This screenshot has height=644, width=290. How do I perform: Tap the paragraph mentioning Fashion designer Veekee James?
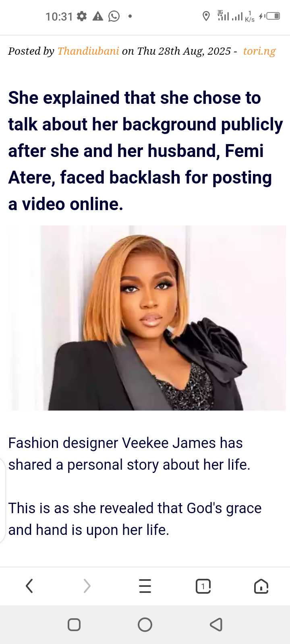click(129, 454)
